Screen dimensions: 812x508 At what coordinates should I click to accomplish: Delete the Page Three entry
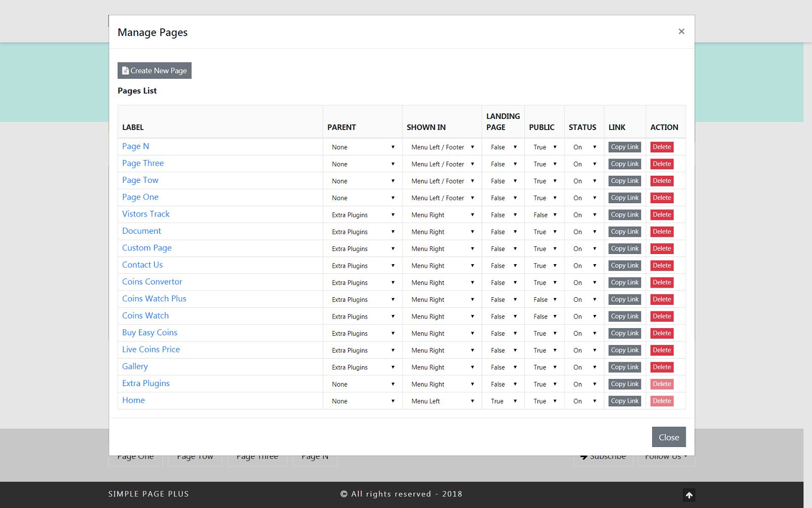662,164
